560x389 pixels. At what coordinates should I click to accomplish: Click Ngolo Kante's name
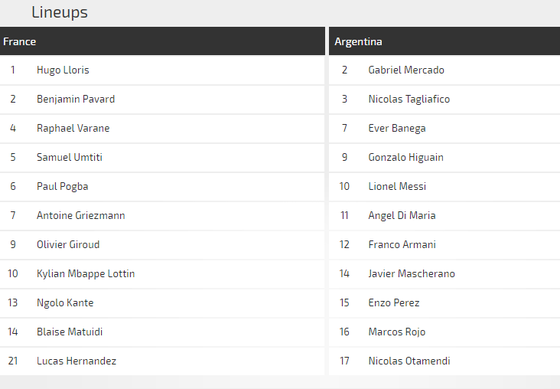tap(65, 303)
